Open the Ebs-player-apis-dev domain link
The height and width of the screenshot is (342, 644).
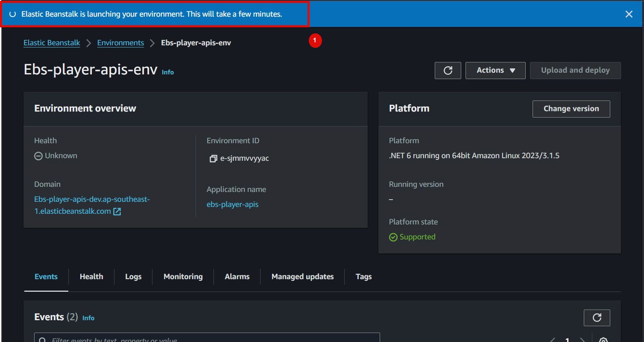tap(92, 205)
